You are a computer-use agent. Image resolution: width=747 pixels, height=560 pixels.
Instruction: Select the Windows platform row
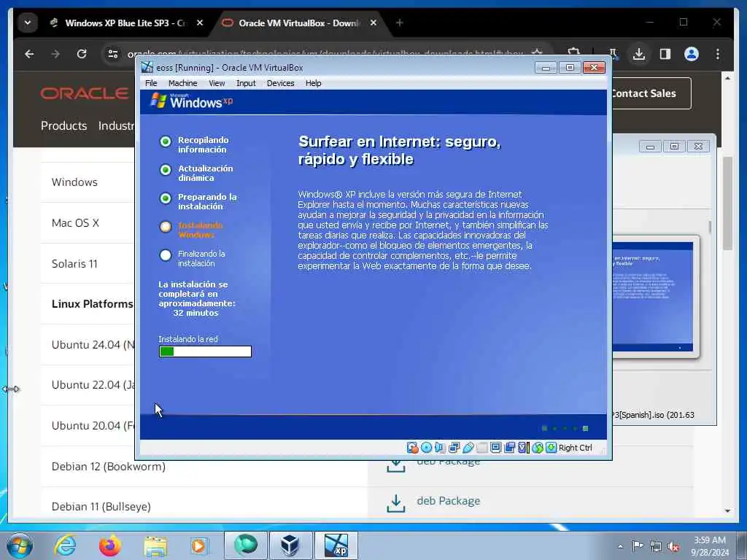88,182
